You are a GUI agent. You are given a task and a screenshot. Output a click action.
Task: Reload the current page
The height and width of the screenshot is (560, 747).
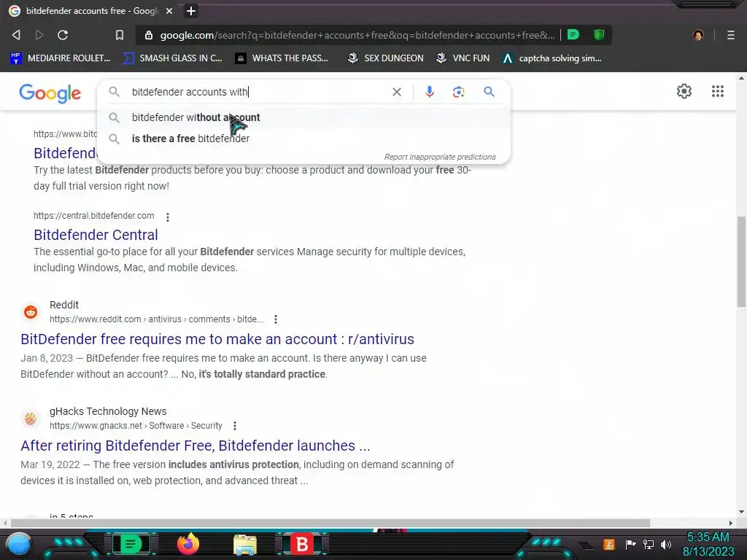tap(63, 35)
